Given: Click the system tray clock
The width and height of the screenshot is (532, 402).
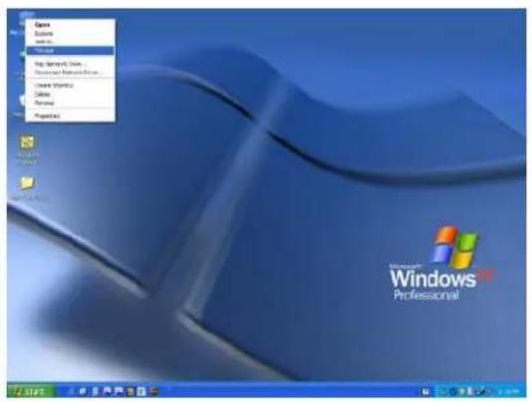Looking at the screenshot, I should (509, 391).
